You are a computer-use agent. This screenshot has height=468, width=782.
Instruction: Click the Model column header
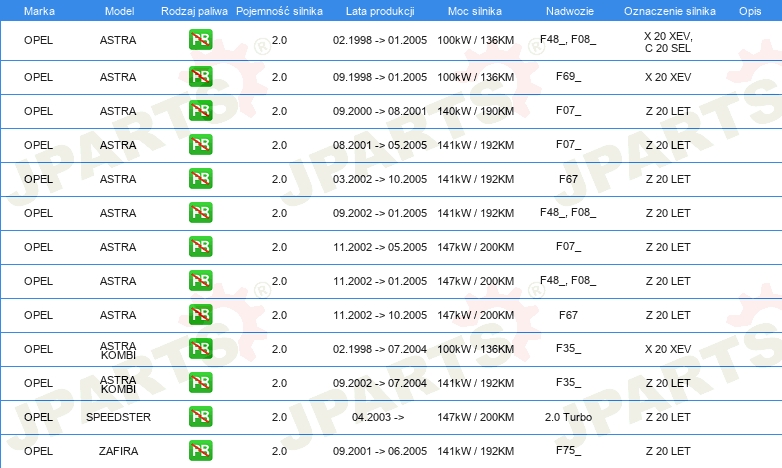119,11
